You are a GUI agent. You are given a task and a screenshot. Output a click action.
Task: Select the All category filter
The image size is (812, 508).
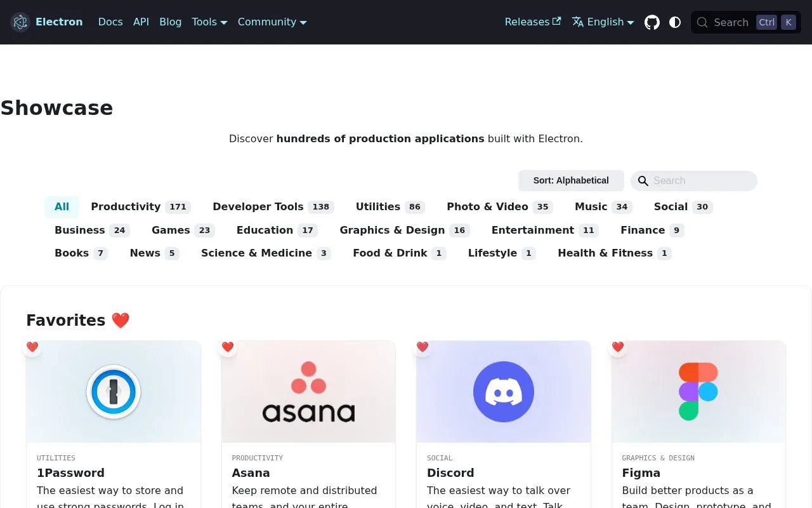(62, 207)
